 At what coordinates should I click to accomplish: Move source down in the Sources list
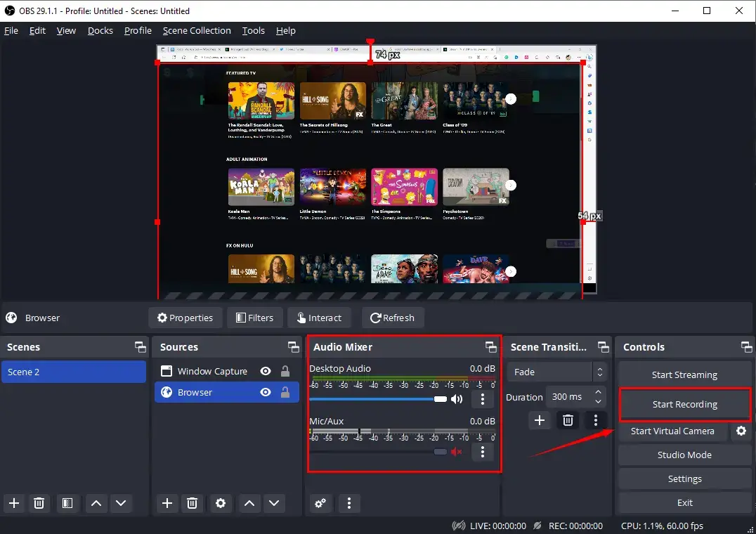[x=274, y=503]
